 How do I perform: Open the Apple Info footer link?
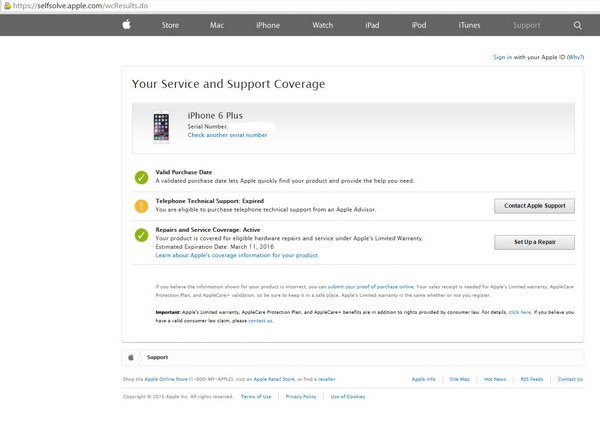coord(424,379)
